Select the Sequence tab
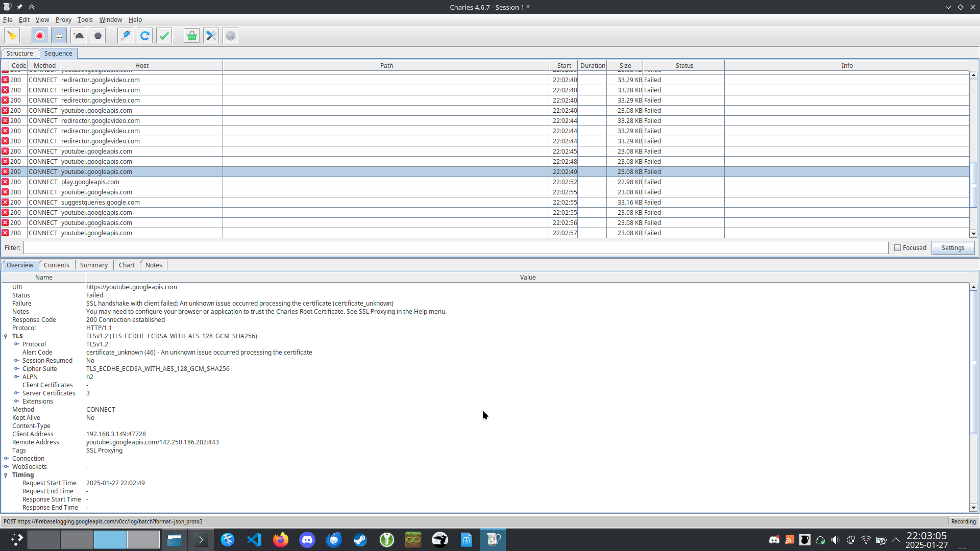 [x=58, y=53]
